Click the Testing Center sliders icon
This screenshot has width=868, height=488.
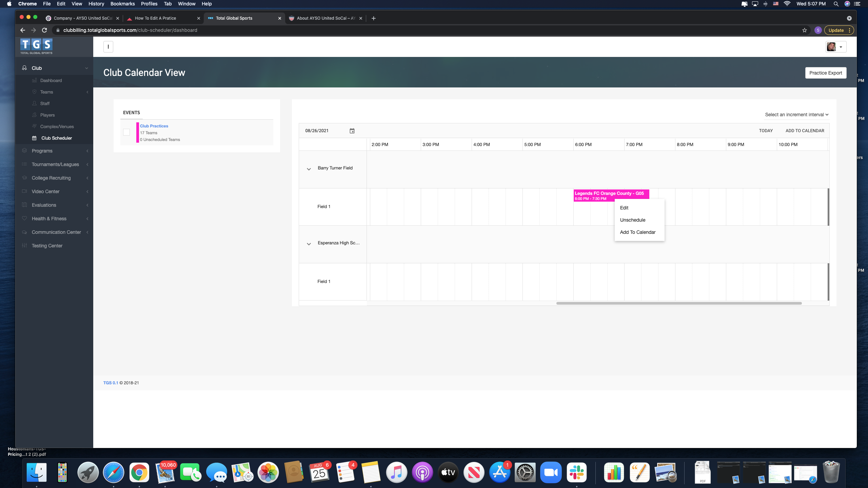tap(24, 246)
